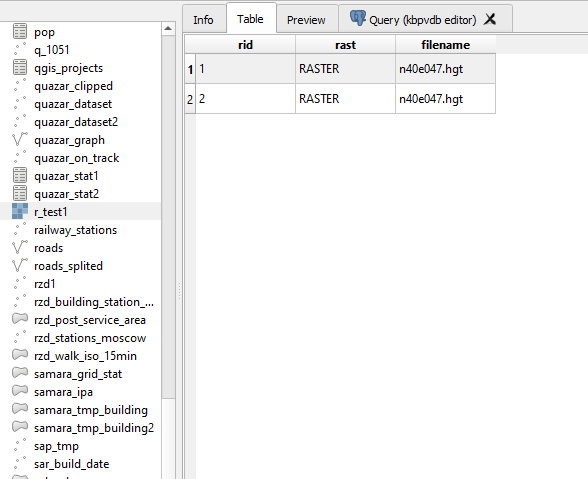588x479 pixels.
Task: Select row header 2 in the table
Action: [190, 99]
